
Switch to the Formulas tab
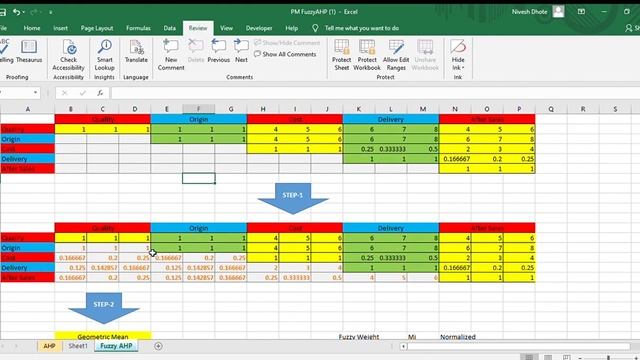(x=138, y=28)
